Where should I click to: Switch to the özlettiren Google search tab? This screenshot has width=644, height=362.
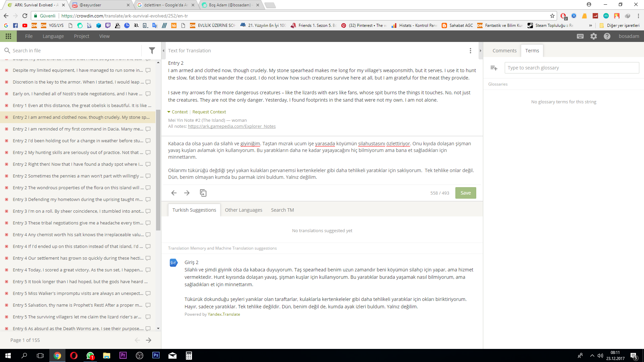166,5
